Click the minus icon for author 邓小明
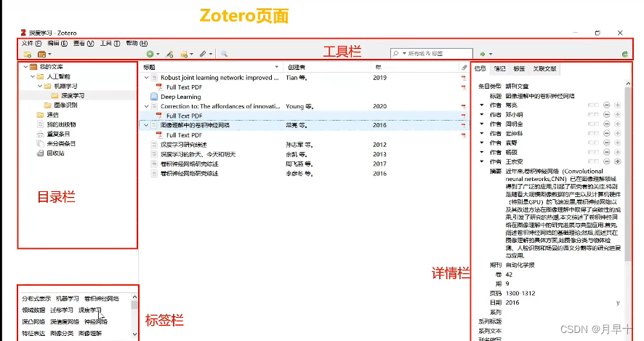The height and width of the screenshot is (341, 644). pyautogui.click(x=607, y=115)
